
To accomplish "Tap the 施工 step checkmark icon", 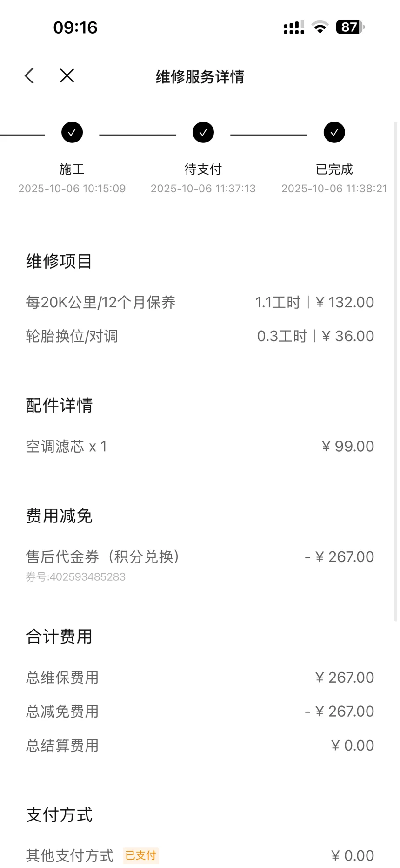I will [72, 133].
